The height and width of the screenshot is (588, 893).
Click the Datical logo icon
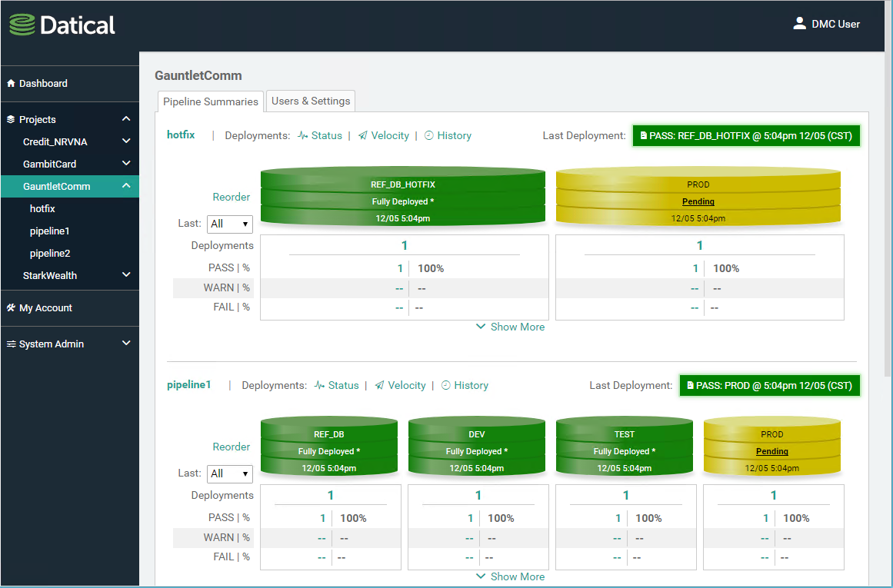click(22, 25)
